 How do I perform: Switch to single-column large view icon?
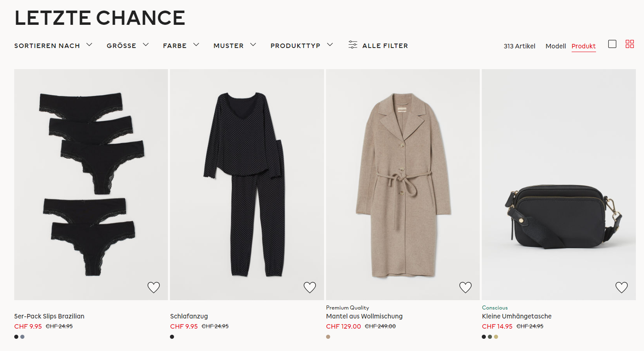point(612,44)
